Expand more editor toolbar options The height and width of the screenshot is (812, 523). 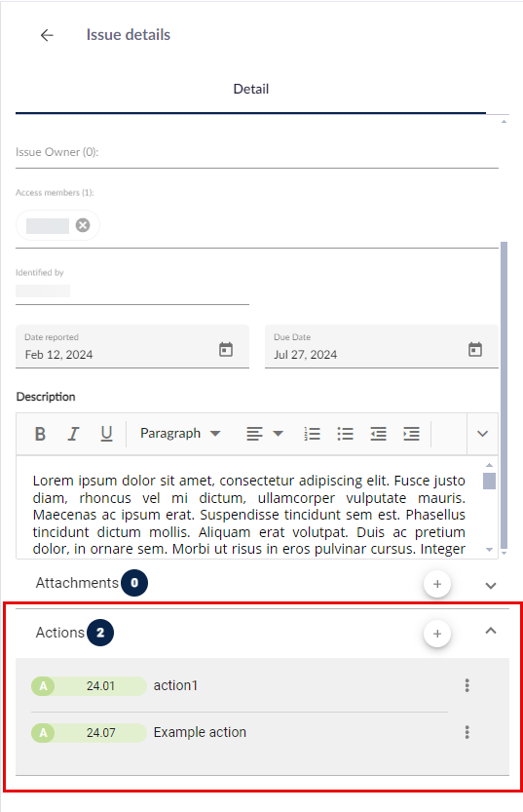click(483, 434)
